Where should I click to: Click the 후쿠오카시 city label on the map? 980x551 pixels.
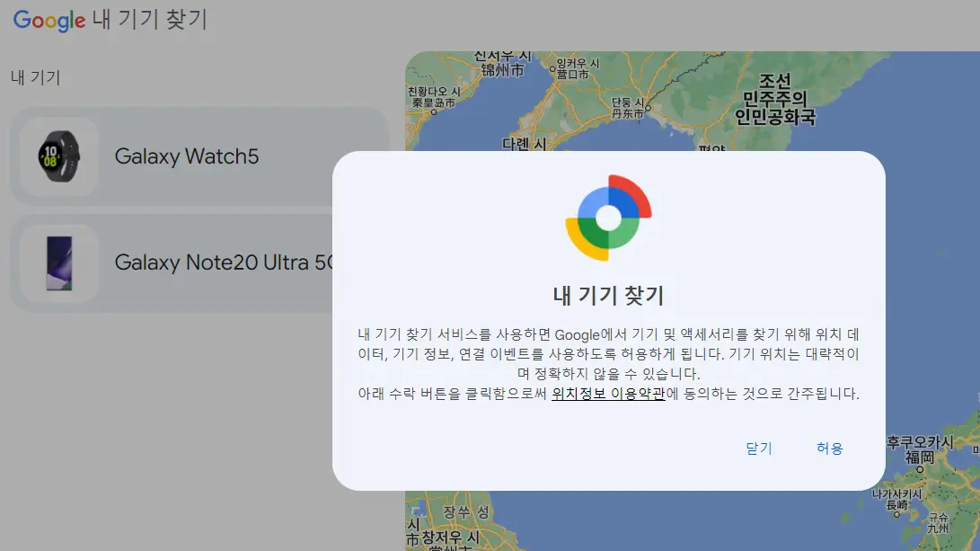tap(921, 442)
